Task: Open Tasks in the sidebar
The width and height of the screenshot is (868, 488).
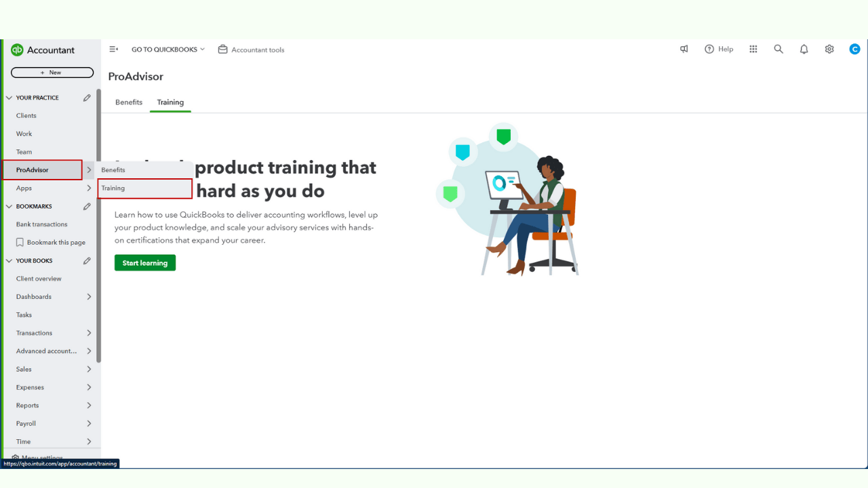Action: point(24,314)
